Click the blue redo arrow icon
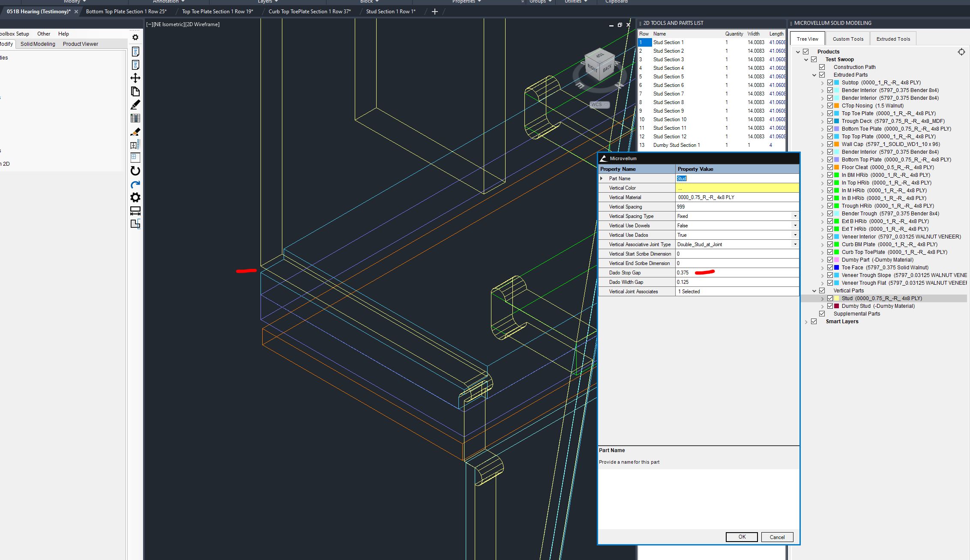This screenshot has height=560, width=970. tap(135, 185)
